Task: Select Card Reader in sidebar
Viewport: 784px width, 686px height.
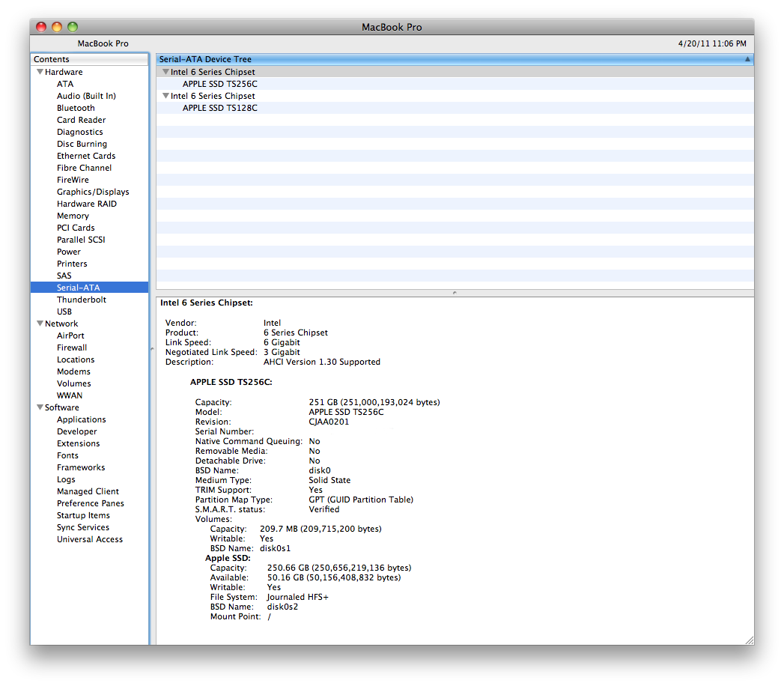Action: click(x=81, y=120)
